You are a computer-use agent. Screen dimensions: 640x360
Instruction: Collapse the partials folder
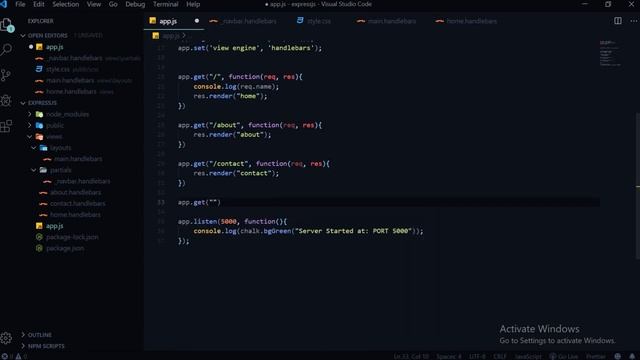point(34,170)
